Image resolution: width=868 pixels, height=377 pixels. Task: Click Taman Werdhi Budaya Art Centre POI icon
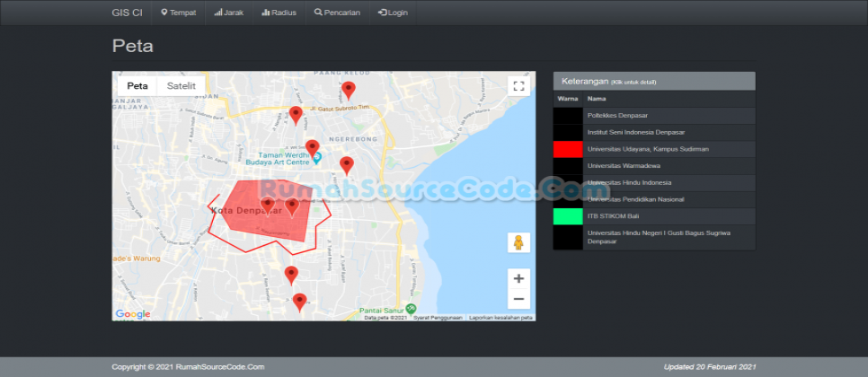(x=316, y=158)
